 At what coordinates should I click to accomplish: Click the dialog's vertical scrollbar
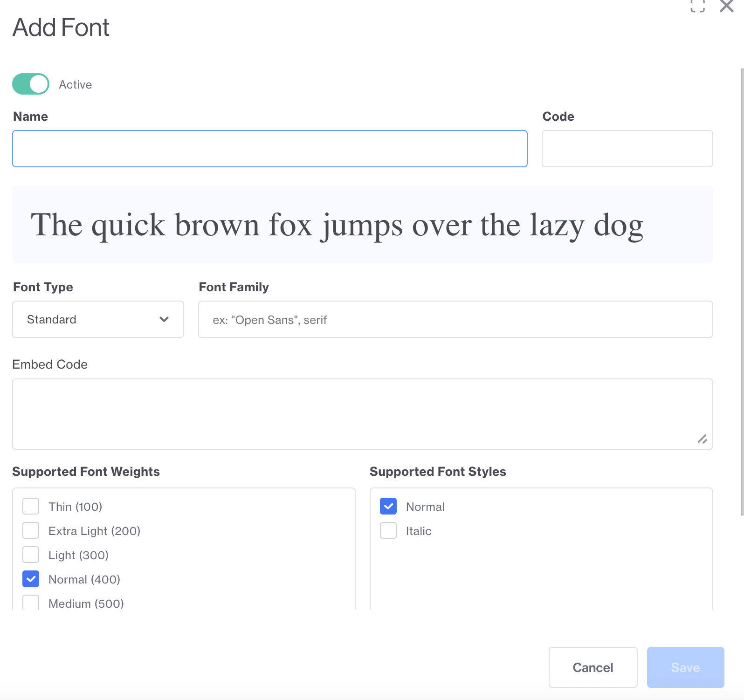(742, 292)
